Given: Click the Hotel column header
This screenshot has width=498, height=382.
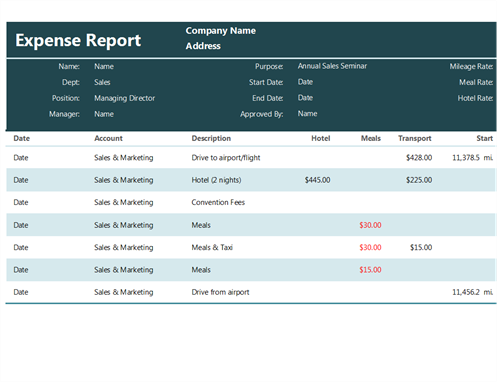Looking at the screenshot, I should pos(321,138).
